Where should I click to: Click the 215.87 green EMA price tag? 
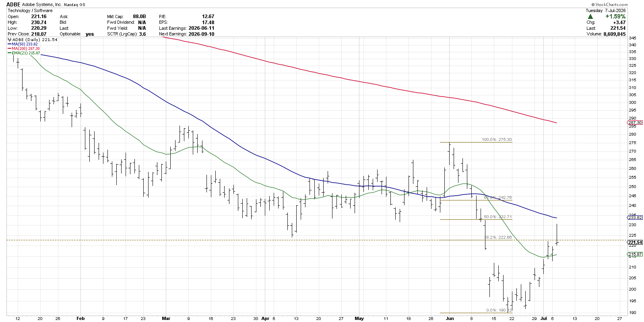pos(635,254)
